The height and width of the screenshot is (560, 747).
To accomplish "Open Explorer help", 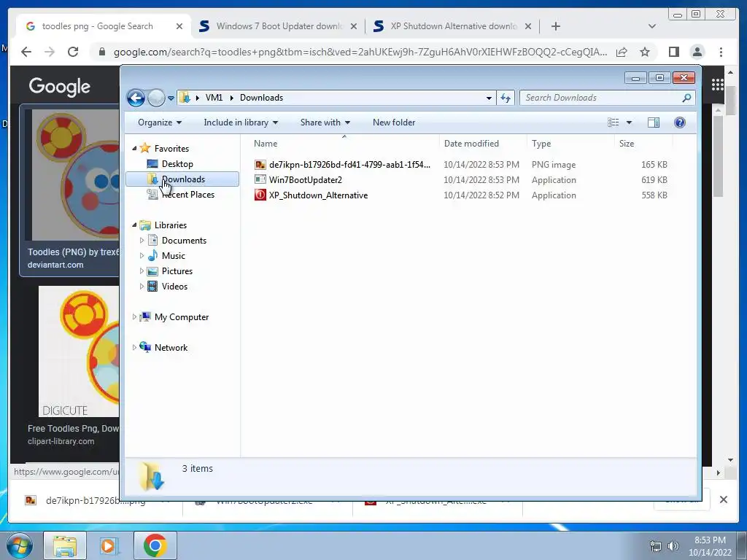I will click(x=680, y=122).
